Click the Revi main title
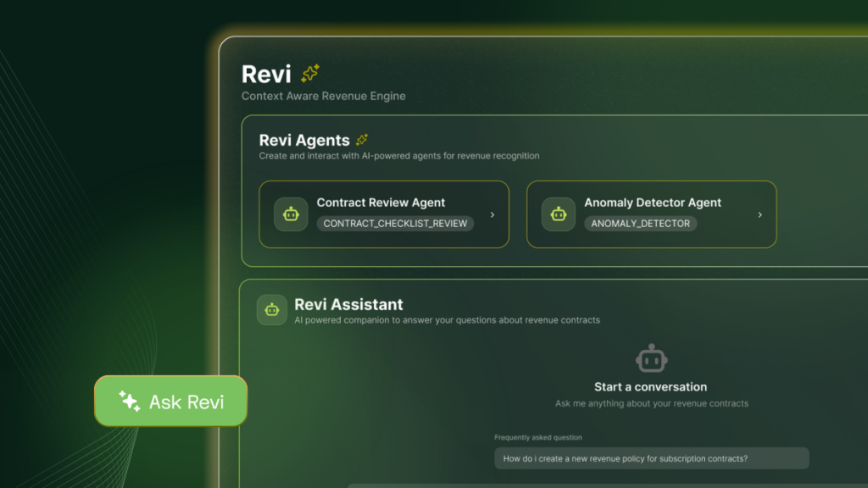Viewport: 868px width, 488px height. [266, 74]
